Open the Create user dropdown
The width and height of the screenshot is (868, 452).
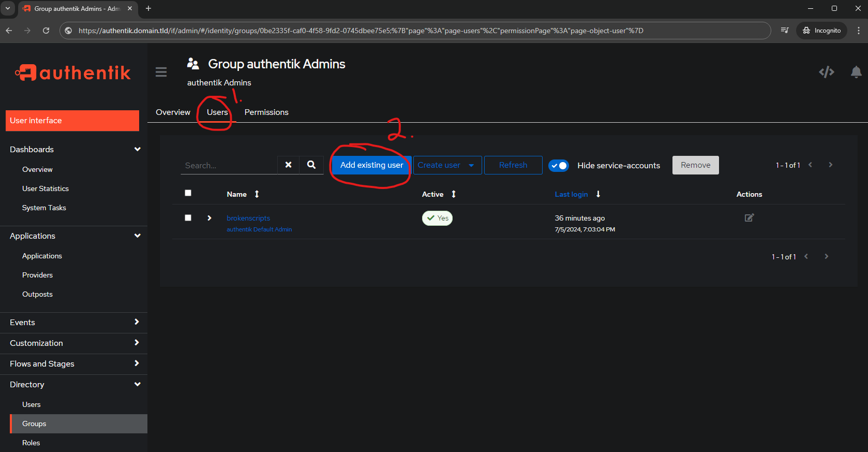point(447,165)
